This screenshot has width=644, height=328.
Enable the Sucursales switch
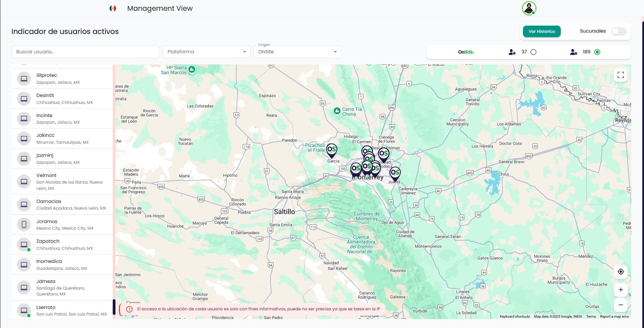tap(619, 32)
